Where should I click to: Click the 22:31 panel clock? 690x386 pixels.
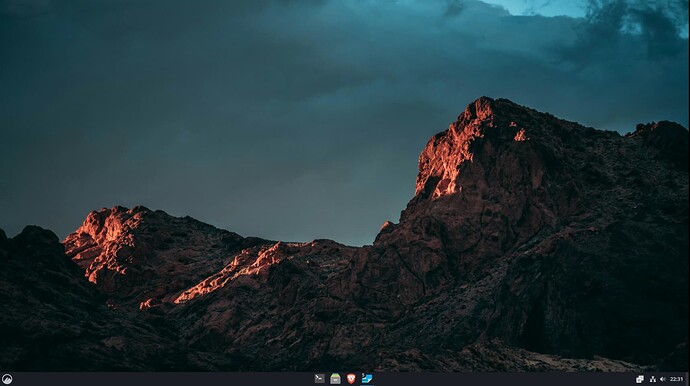[677, 379]
